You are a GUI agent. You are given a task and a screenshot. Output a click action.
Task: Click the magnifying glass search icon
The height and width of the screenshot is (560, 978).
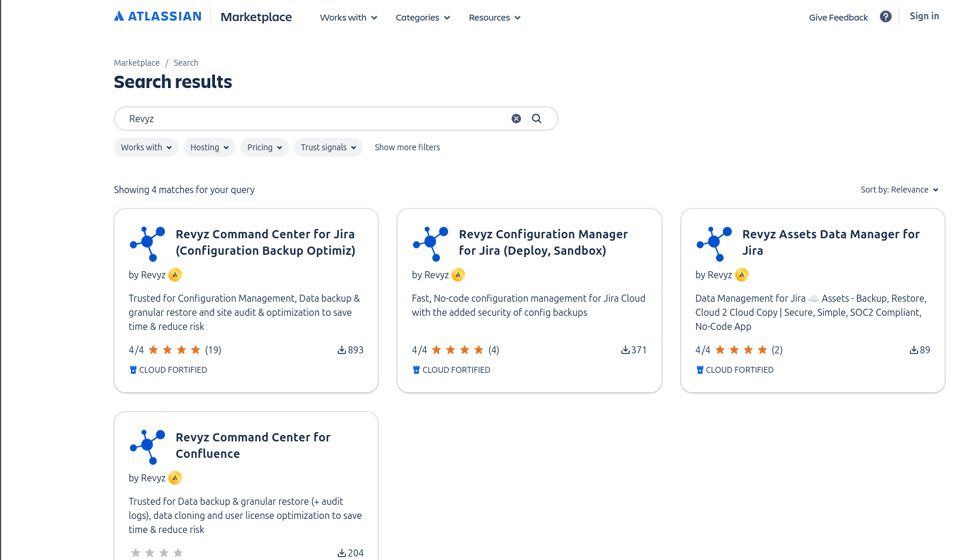(x=536, y=119)
